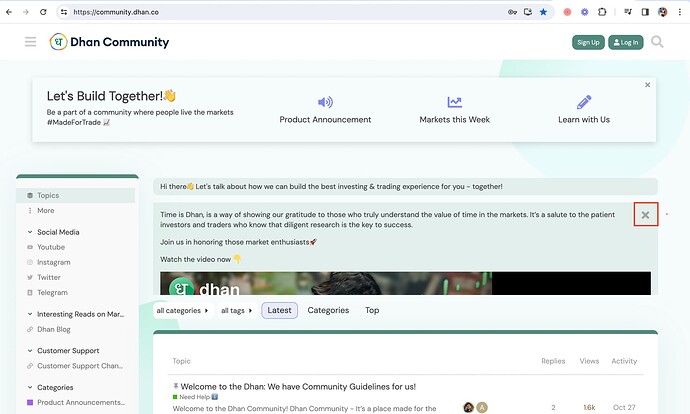The height and width of the screenshot is (414, 690).
Task: Sort topics by Activity column
Action: [x=624, y=361]
